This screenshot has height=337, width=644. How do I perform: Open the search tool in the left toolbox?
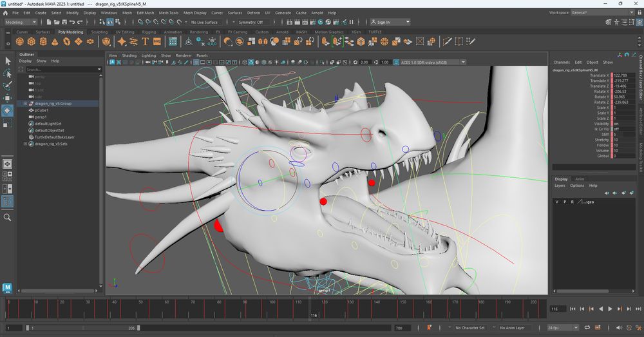(x=8, y=217)
